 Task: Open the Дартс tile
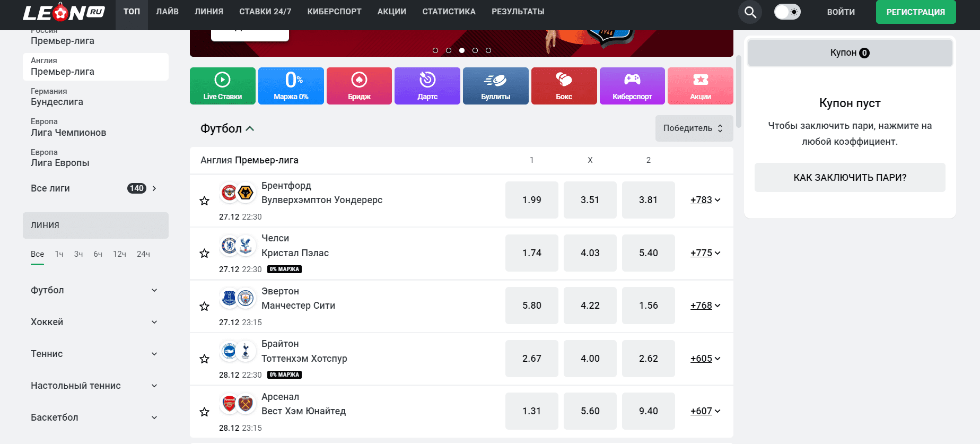click(427, 86)
